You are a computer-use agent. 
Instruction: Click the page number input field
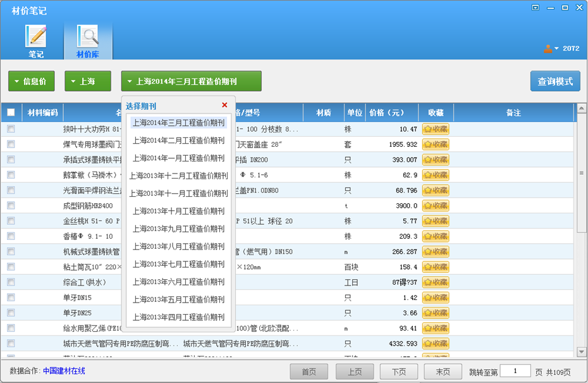click(x=515, y=371)
